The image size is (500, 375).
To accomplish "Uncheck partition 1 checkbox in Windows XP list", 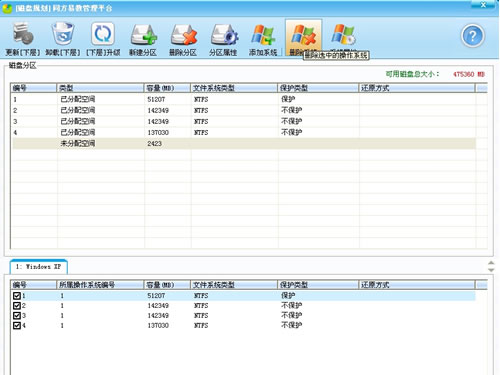I will click(17, 296).
